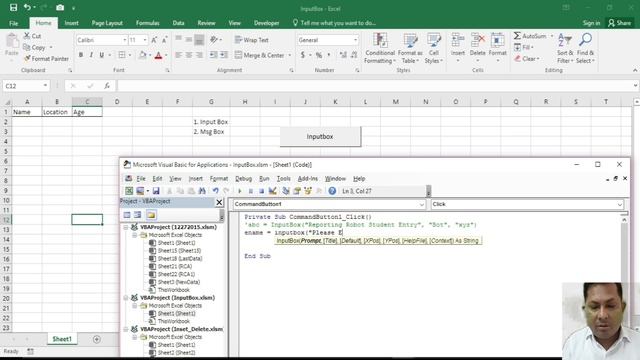Click the Excel formula bar input
The image size is (640, 360).
click(375, 86)
